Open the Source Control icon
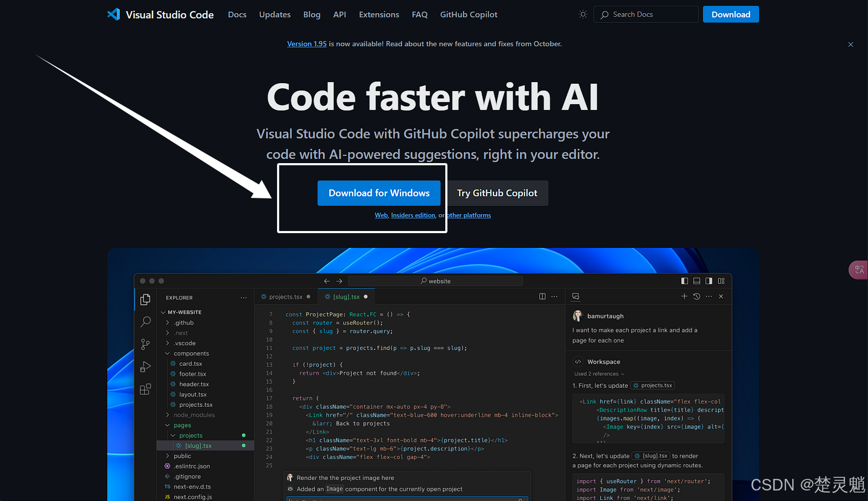 coord(146,344)
